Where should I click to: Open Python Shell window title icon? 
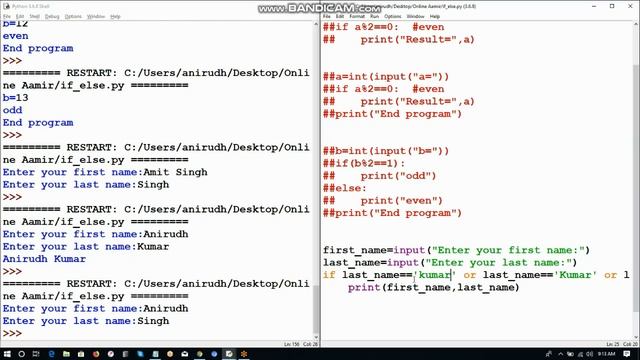point(6,6)
